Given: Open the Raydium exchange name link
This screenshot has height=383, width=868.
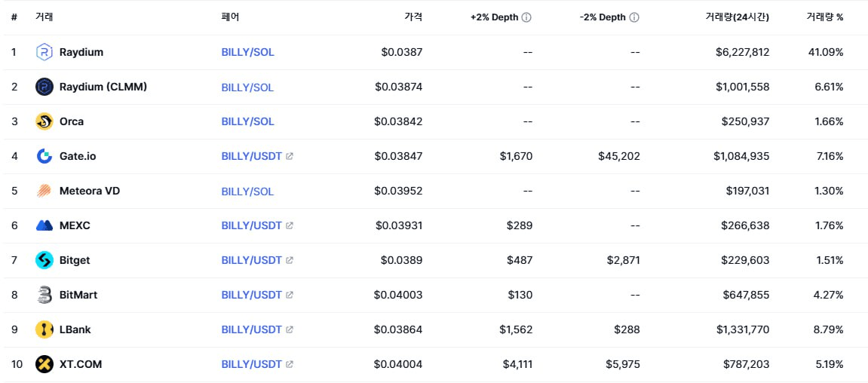Looking at the screenshot, I should point(81,53).
